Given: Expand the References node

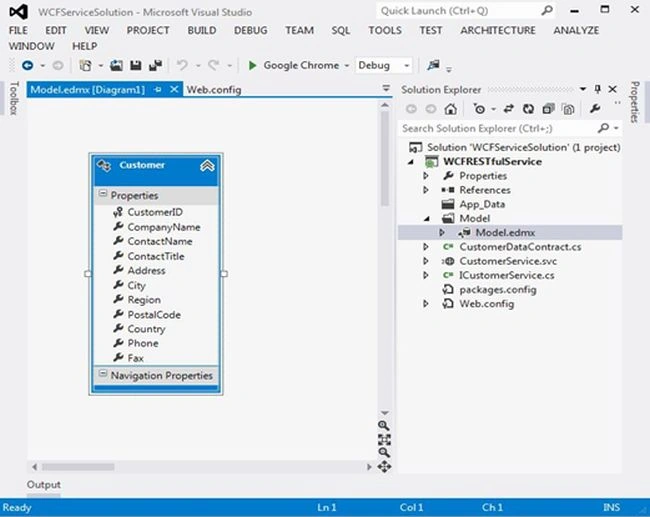Looking at the screenshot, I should (x=426, y=190).
